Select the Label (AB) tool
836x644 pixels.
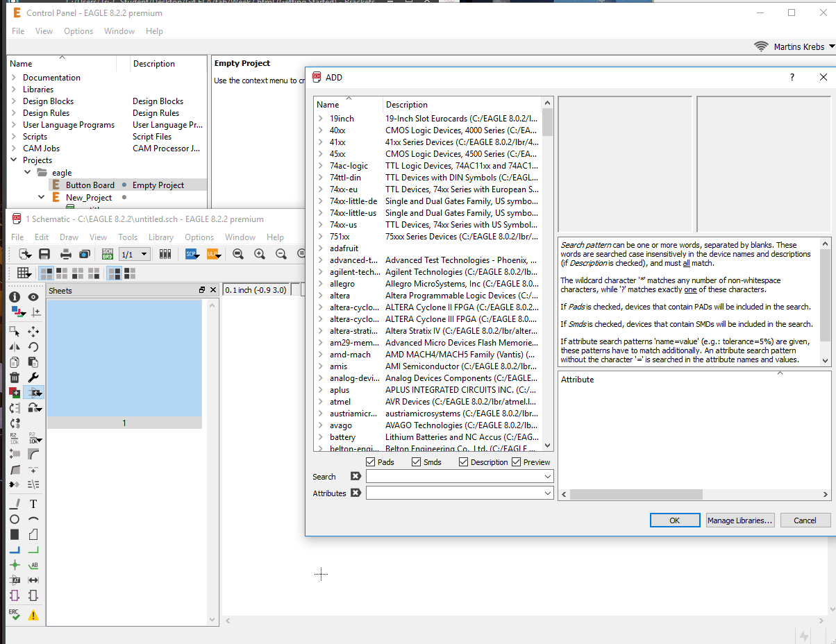pos(33,565)
